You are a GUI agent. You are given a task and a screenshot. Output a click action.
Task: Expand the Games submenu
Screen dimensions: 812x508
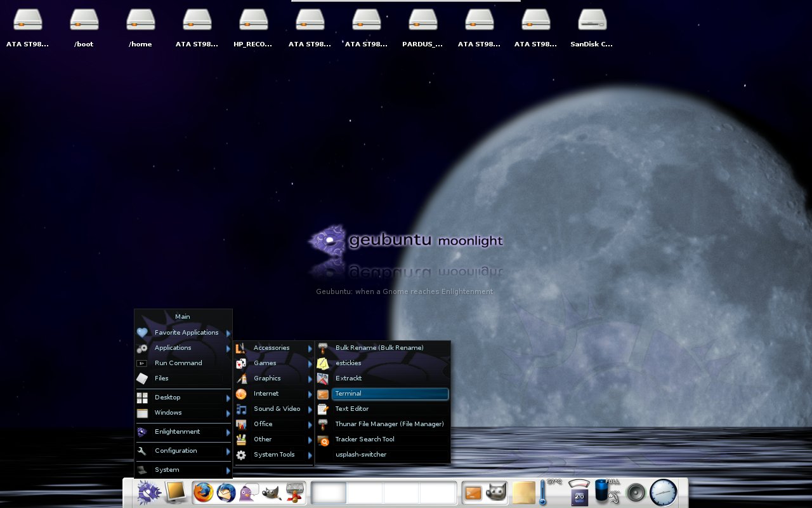pos(274,363)
